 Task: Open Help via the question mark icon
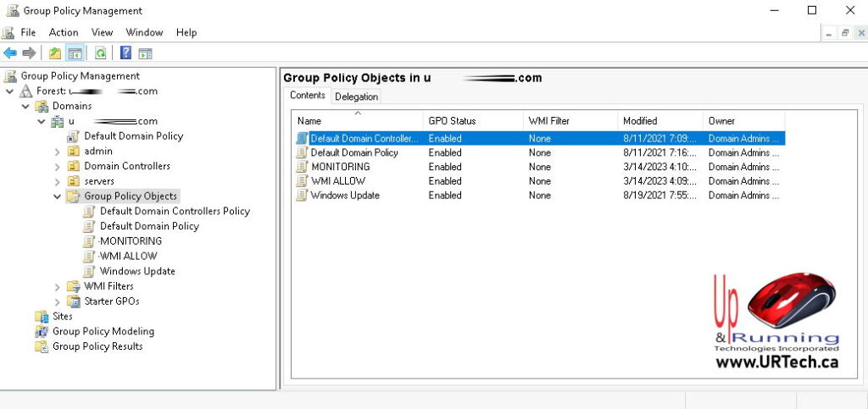click(125, 53)
